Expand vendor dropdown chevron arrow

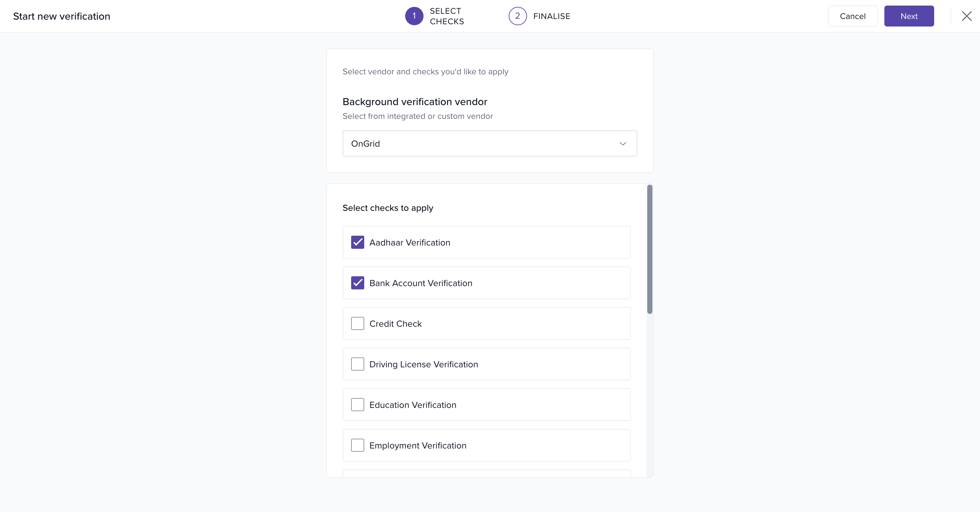(622, 144)
